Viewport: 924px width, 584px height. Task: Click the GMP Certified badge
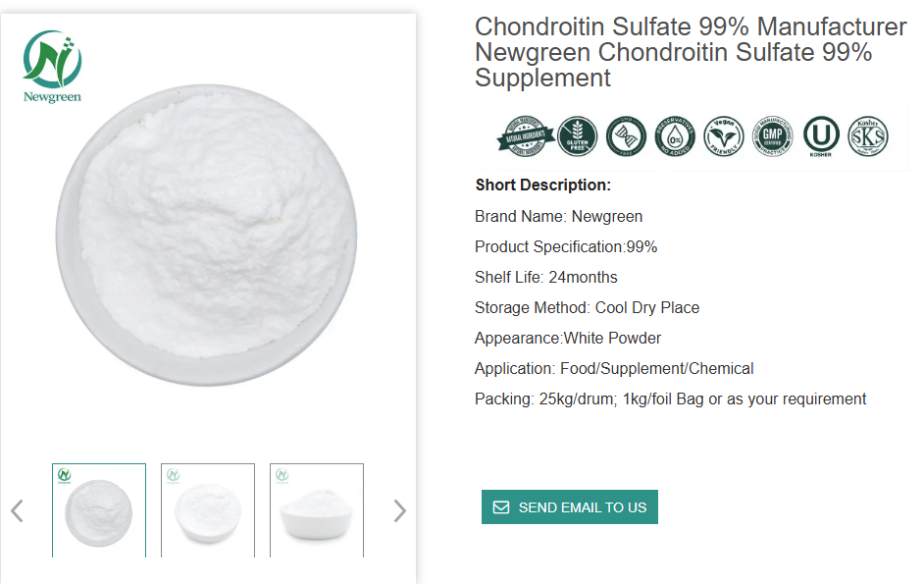point(772,136)
